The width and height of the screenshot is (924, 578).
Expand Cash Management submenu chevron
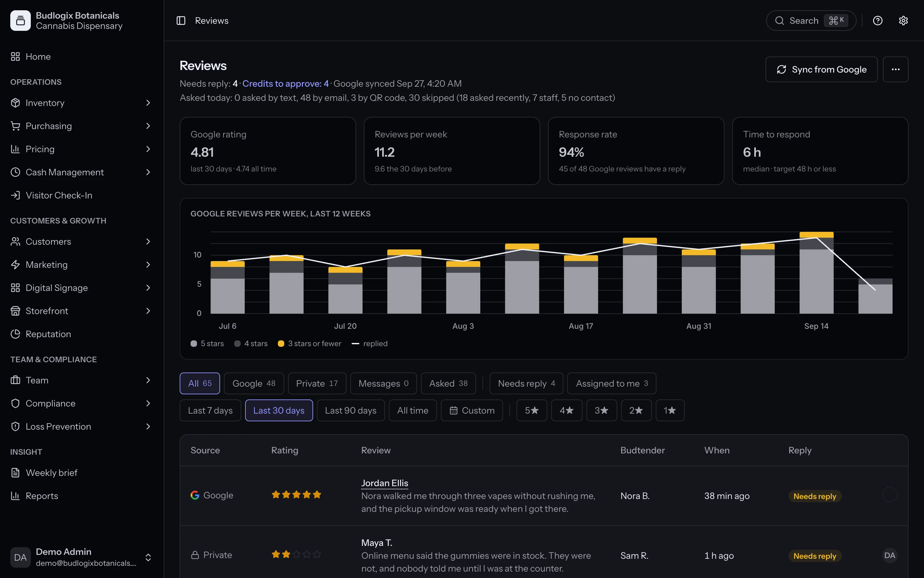coord(148,172)
